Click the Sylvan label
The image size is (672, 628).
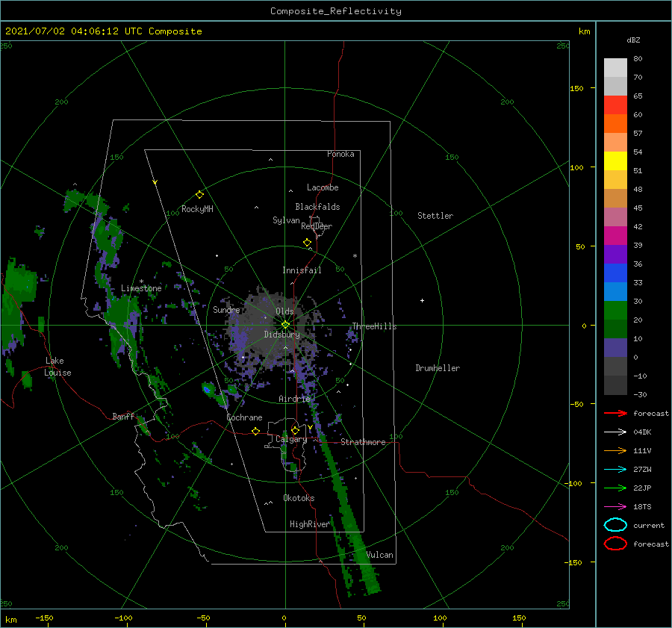(x=286, y=220)
